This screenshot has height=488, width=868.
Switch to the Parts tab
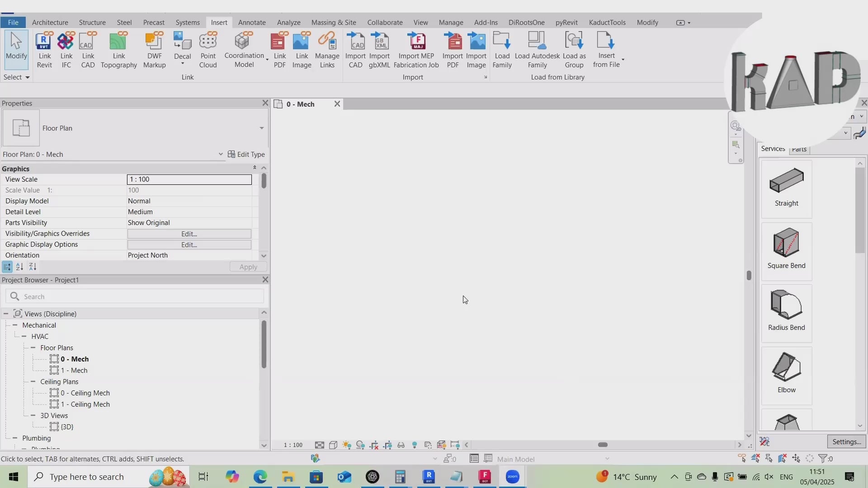[799, 149]
